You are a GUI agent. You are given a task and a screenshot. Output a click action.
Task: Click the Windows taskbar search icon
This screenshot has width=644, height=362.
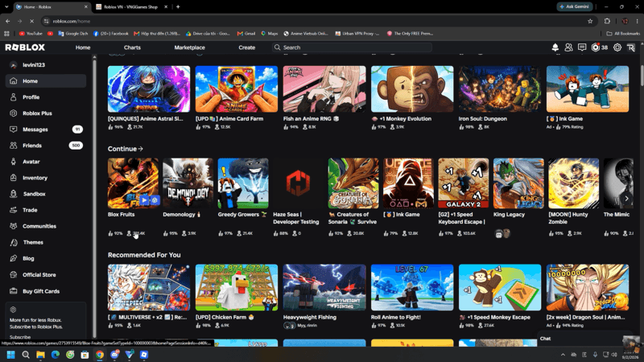click(26, 355)
